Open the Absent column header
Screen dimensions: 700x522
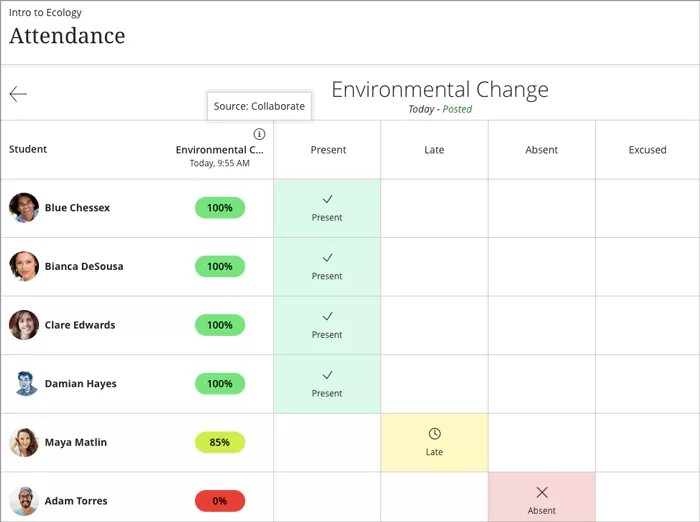click(x=542, y=150)
